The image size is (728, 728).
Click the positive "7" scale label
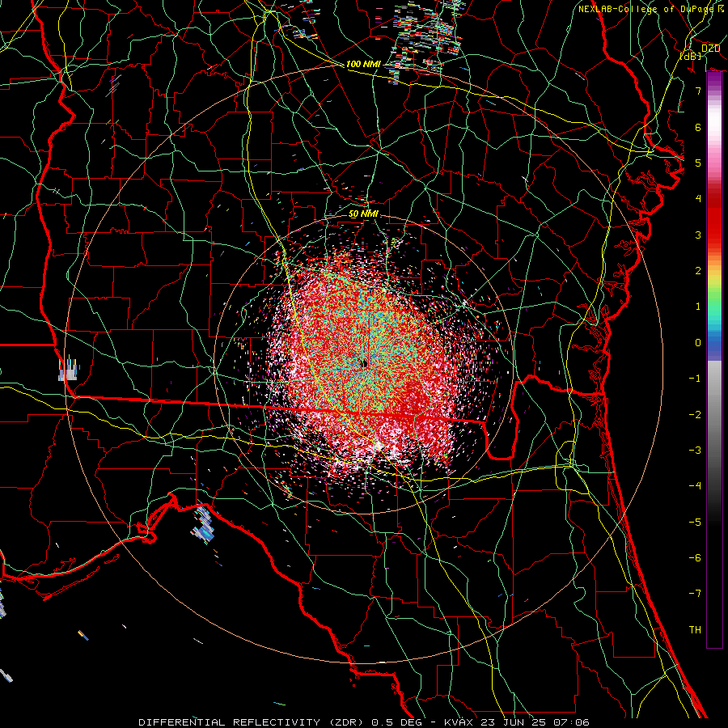(x=698, y=91)
